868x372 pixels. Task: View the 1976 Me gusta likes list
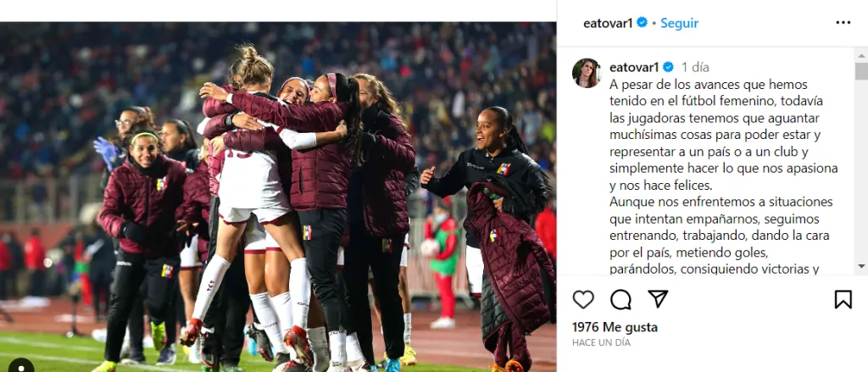(615, 327)
